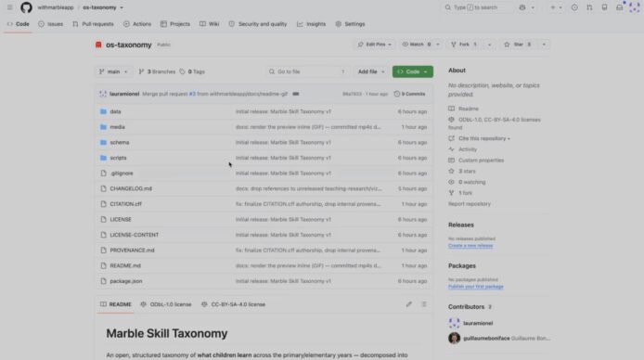Open pull request #3 link in commit

click(x=192, y=94)
